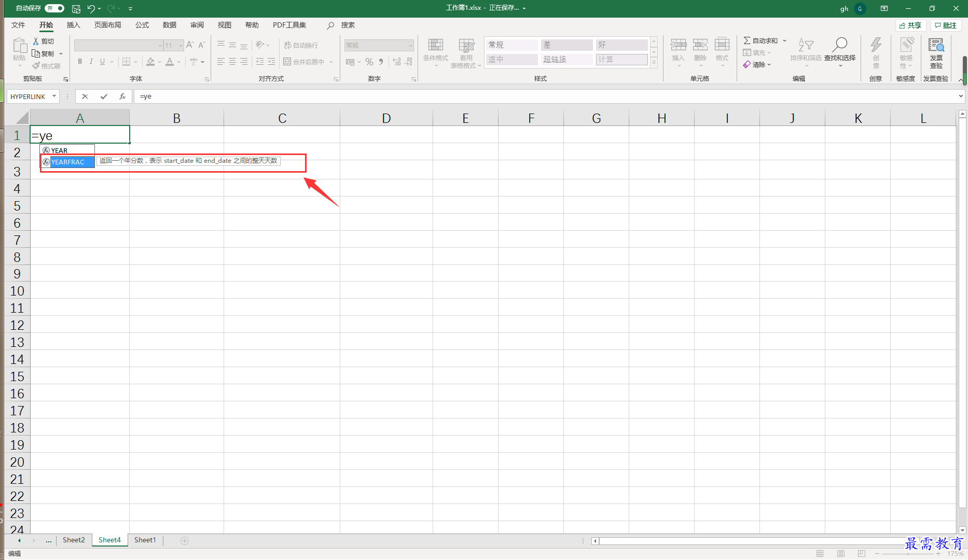Click the 复制 copy icon
Image resolution: width=968 pixels, height=560 pixels.
click(44, 53)
